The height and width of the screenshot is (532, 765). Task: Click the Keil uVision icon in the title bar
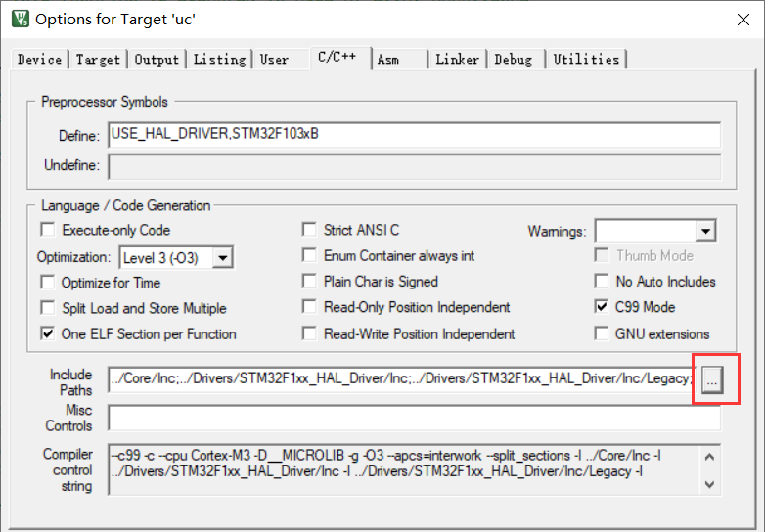(21, 19)
